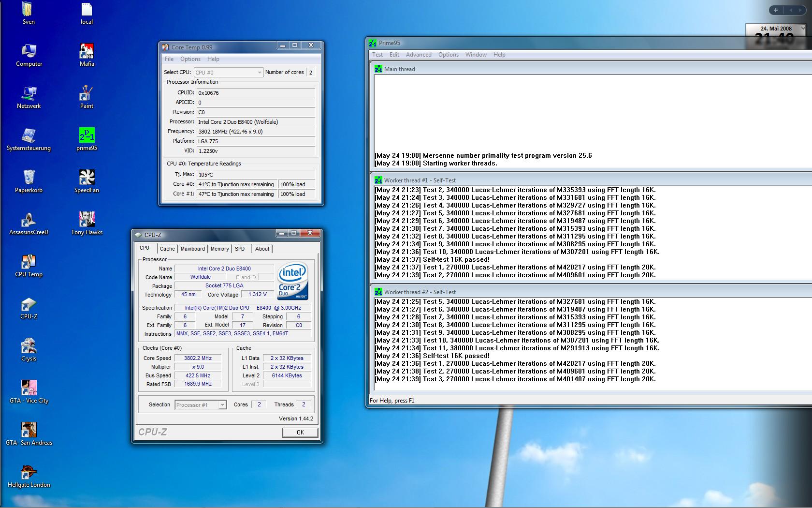The width and height of the screenshot is (812, 508).
Task: Open the Test menu in Prime95
Action: tap(377, 55)
